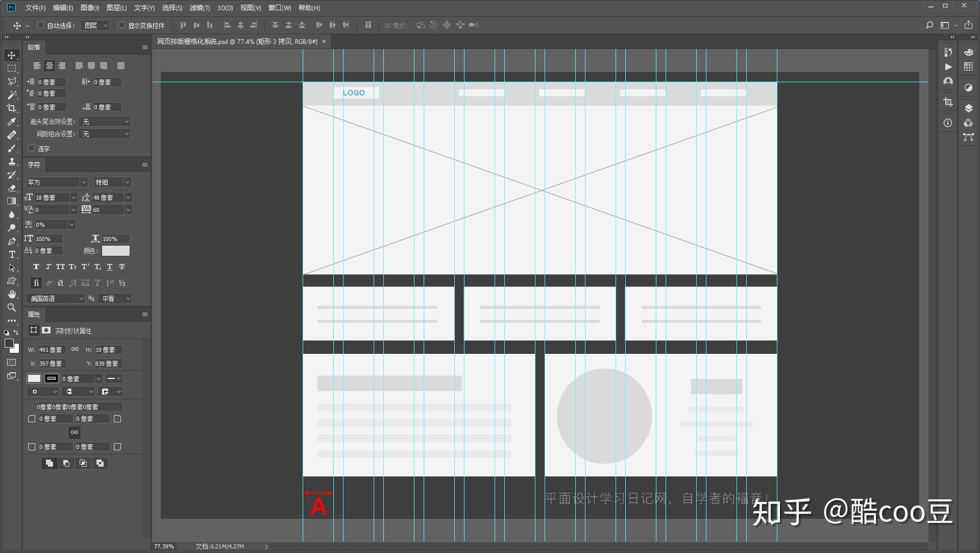
Task: Select the Magic Wand tool
Action: 12,95
